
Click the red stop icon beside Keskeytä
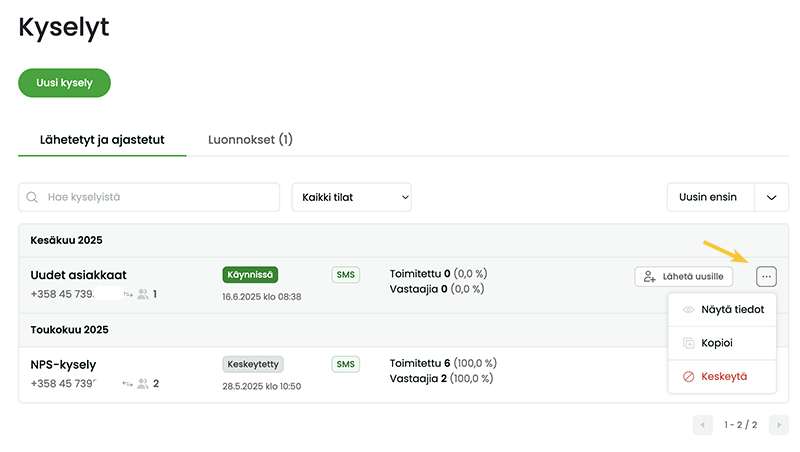[688, 376]
